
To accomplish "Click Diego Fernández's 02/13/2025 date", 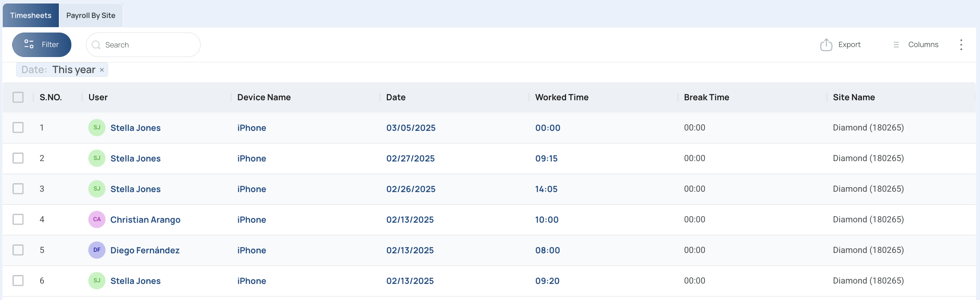I will [x=410, y=250].
